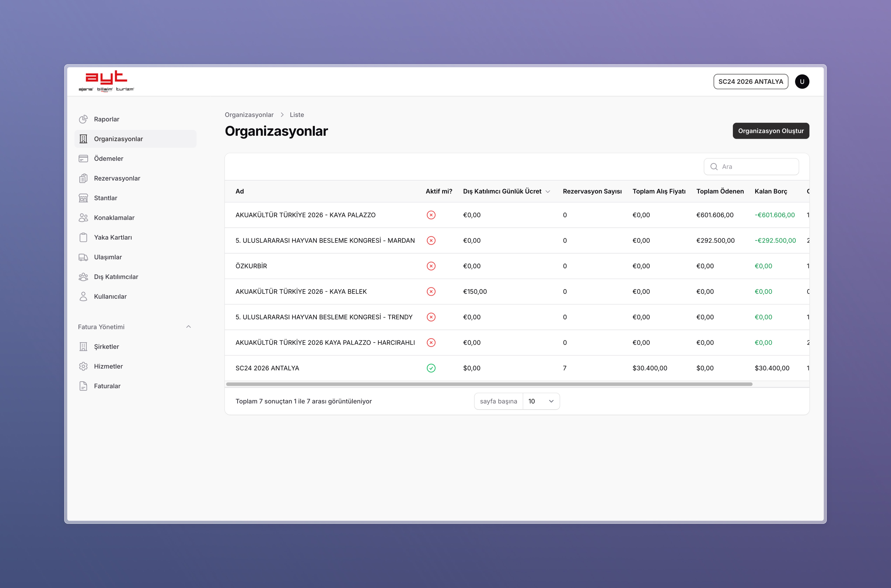Screen dimensions: 891x588
Task: Go to Rezervasyonlar in sidebar
Action: 117,178
